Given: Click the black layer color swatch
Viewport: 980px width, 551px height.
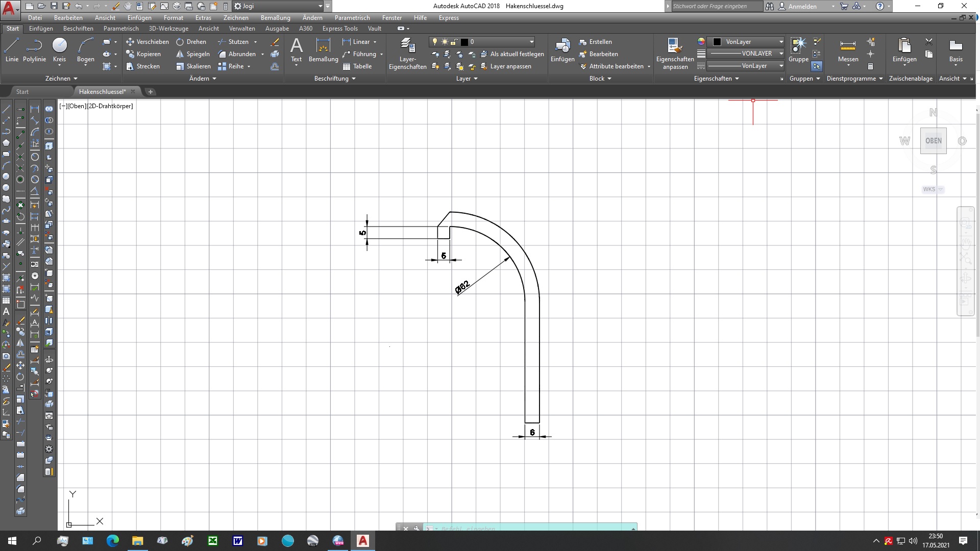Looking at the screenshot, I should coord(464,42).
